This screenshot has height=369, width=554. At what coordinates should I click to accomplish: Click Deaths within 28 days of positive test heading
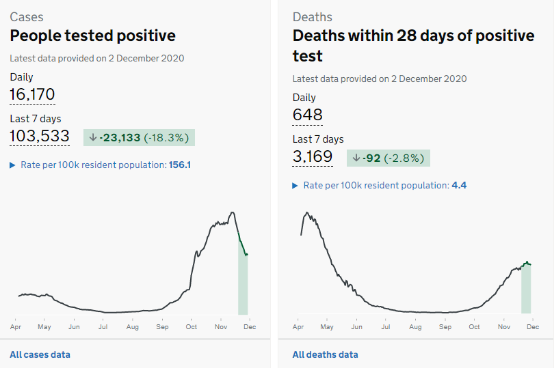pos(413,46)
